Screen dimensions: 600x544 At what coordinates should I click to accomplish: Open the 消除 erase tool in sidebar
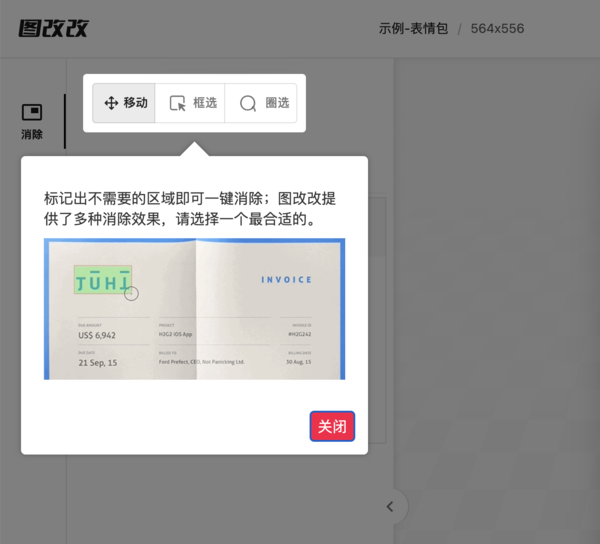click(x=32, y=122)
